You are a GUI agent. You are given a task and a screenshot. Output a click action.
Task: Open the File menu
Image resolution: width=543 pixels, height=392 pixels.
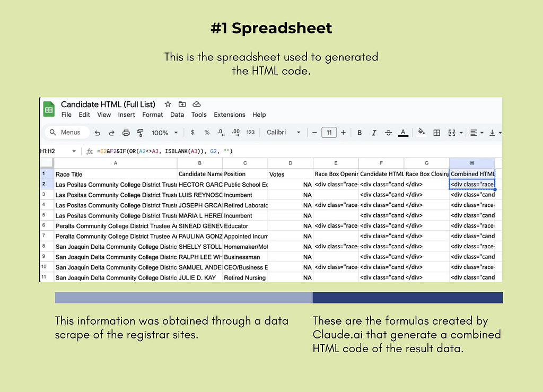tap(66, 115)
